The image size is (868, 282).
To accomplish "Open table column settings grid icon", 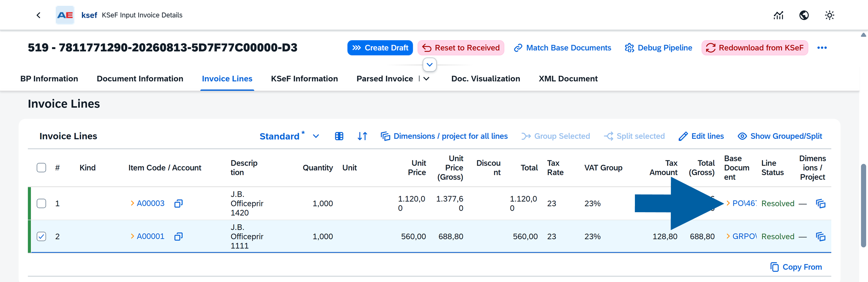I will [339, 136].
